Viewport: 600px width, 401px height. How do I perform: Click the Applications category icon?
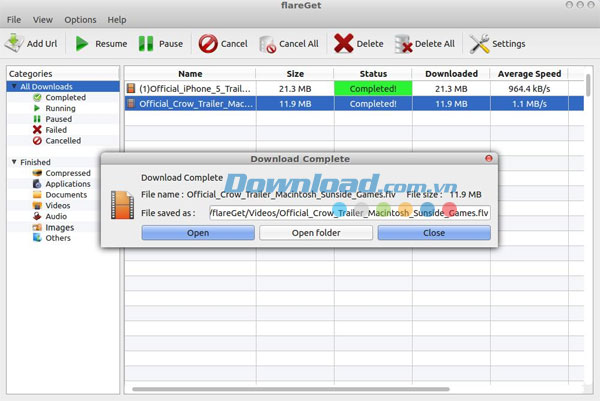37,184
